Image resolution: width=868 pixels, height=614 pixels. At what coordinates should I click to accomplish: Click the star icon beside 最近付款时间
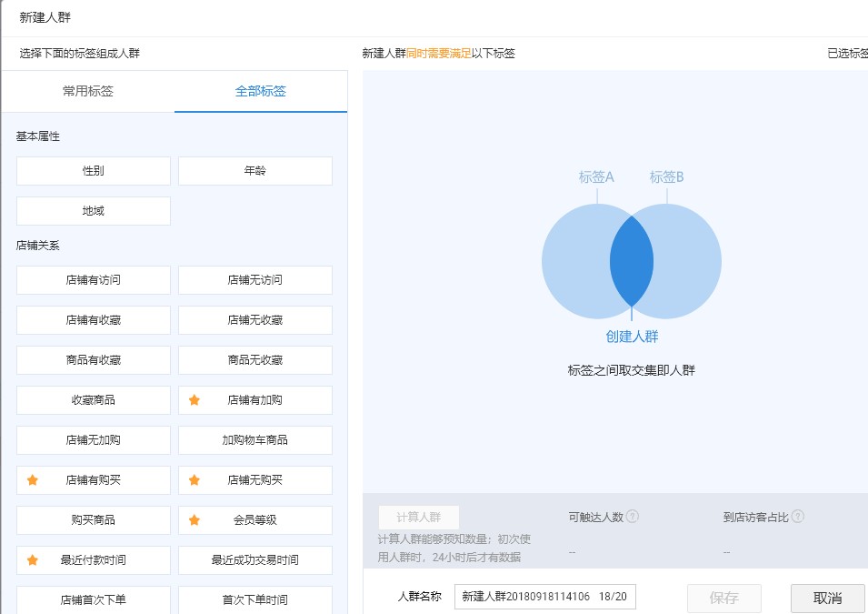33,560
